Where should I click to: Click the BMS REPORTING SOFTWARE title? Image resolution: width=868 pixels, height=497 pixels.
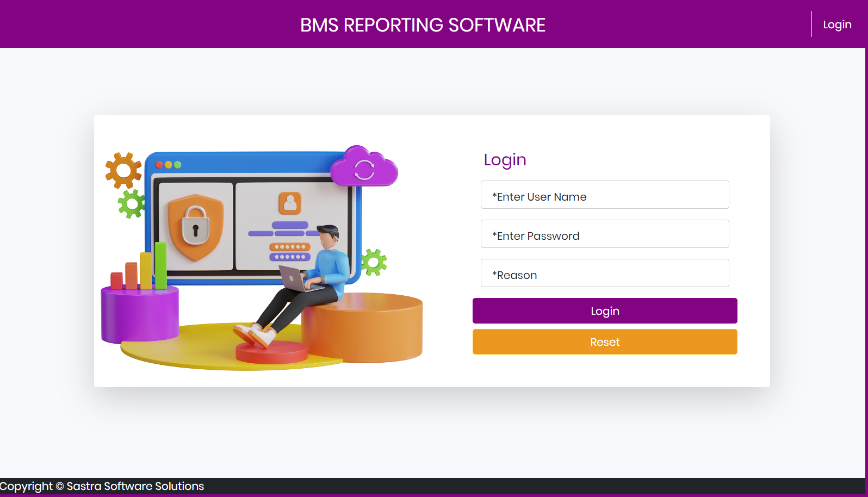(423, 25)
